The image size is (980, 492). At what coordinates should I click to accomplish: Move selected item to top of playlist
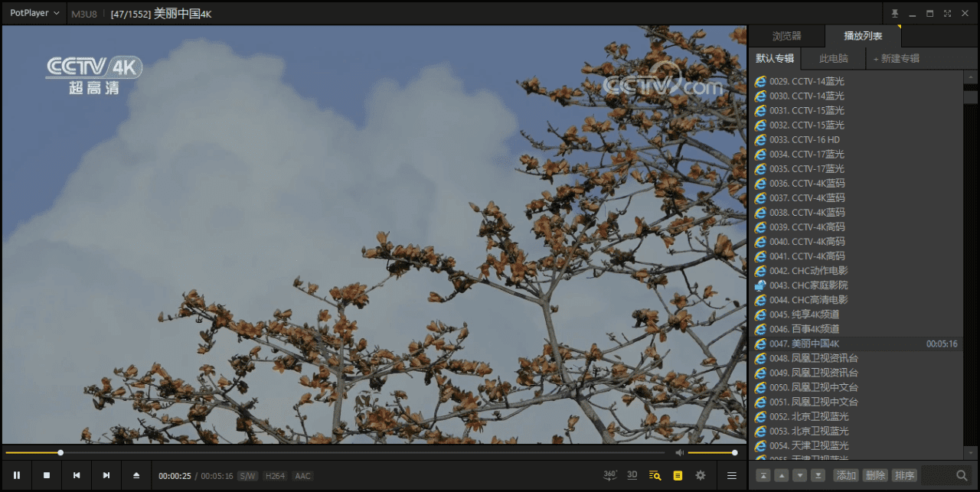763,475
